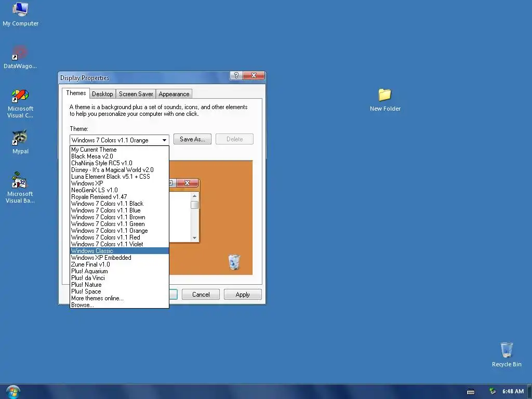This screenshot has height=399, width=532.
Task: Choose the Windows XP theme entry
Action: 119,183
